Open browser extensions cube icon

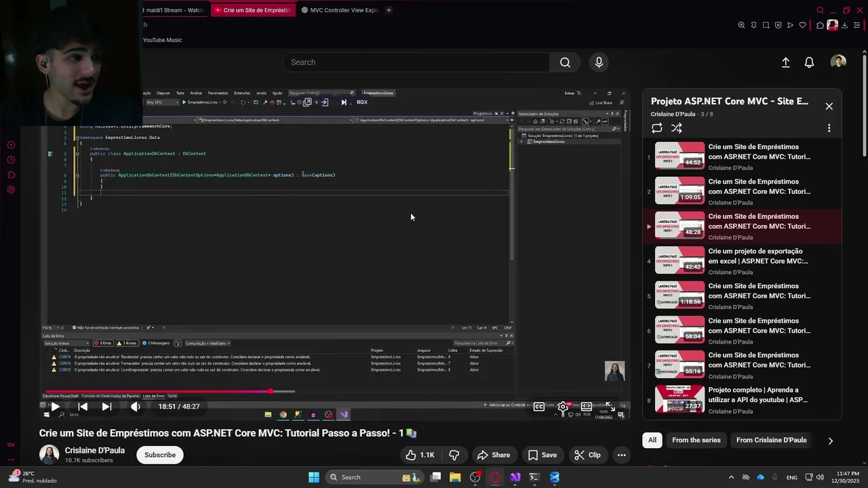(820, 25)
